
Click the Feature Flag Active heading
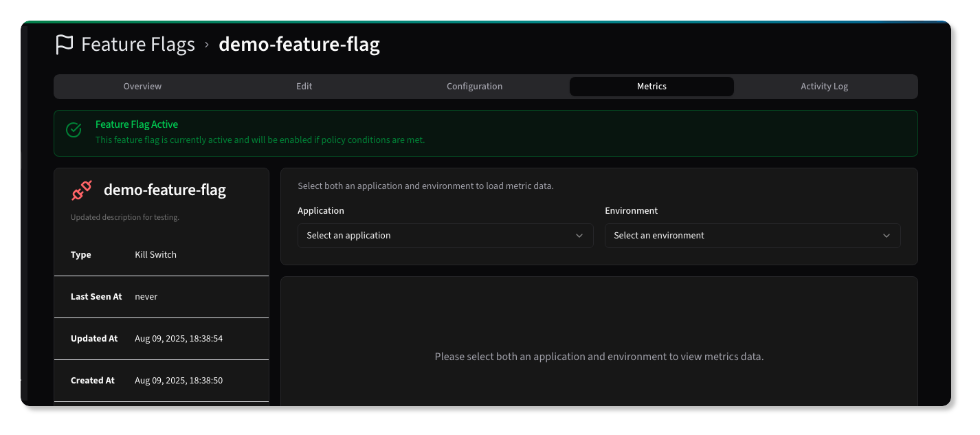(x=137, y=124)
